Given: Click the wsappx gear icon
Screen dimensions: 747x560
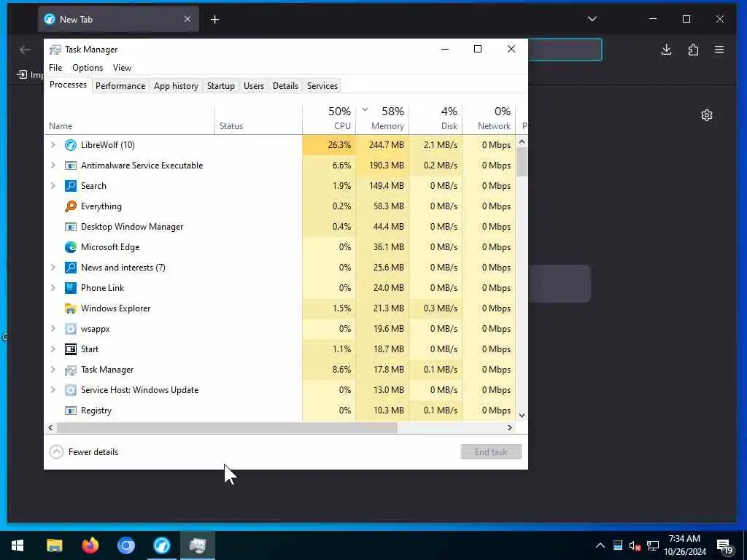Looking at the screenshot, I should pos(71,329).
